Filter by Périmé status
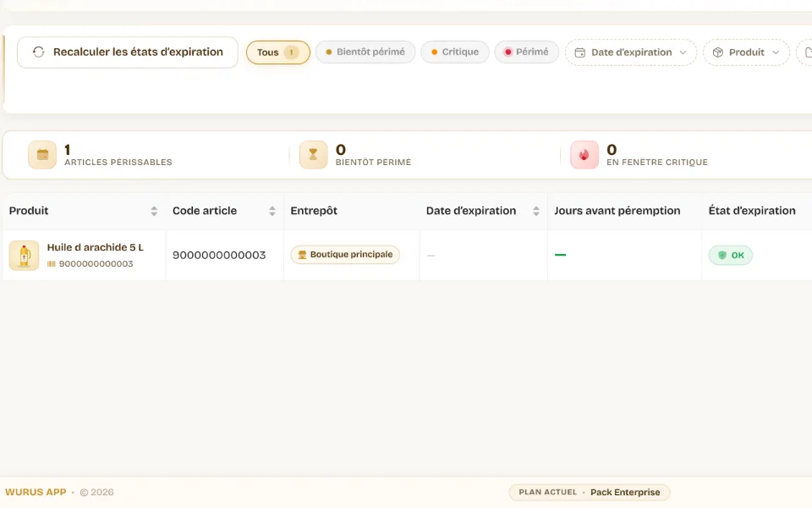Viewport: 812px width, 508px height. click(527, 52)
